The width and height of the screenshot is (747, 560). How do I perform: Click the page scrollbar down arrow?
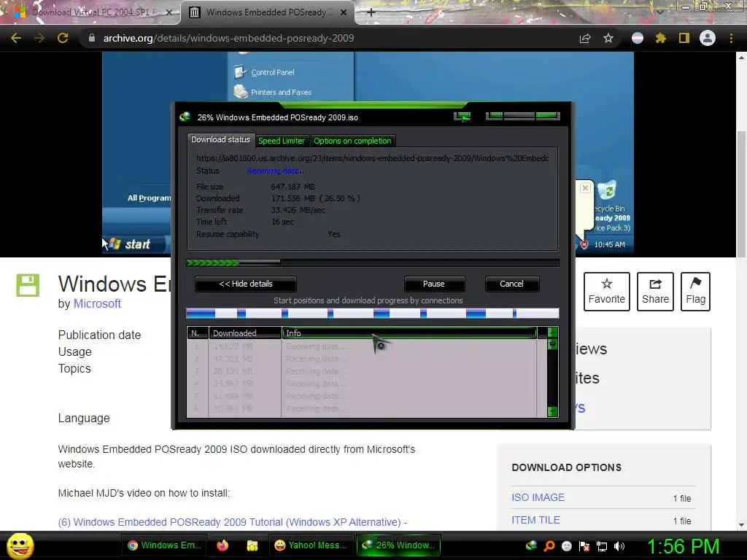[x=741, y=525]
